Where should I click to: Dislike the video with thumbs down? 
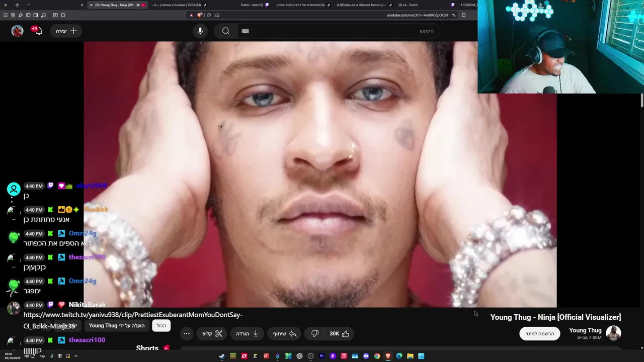(x=315, y=334)
